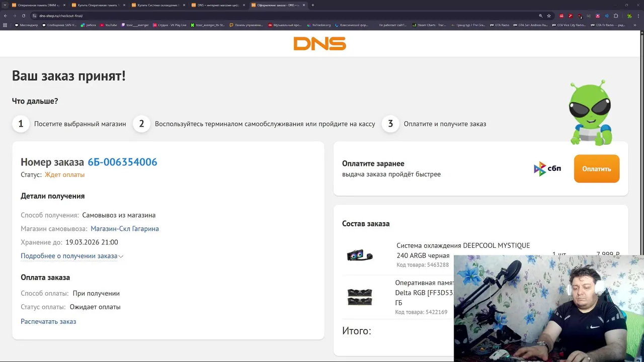644x362 pixels.
Task: Expand 'Подробнее о получении заказа'
Action: click(x=72, y=256)
